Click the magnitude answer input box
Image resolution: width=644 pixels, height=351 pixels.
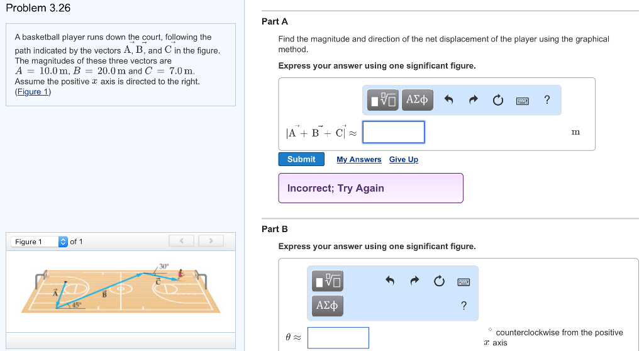click(x=394, y=132)
